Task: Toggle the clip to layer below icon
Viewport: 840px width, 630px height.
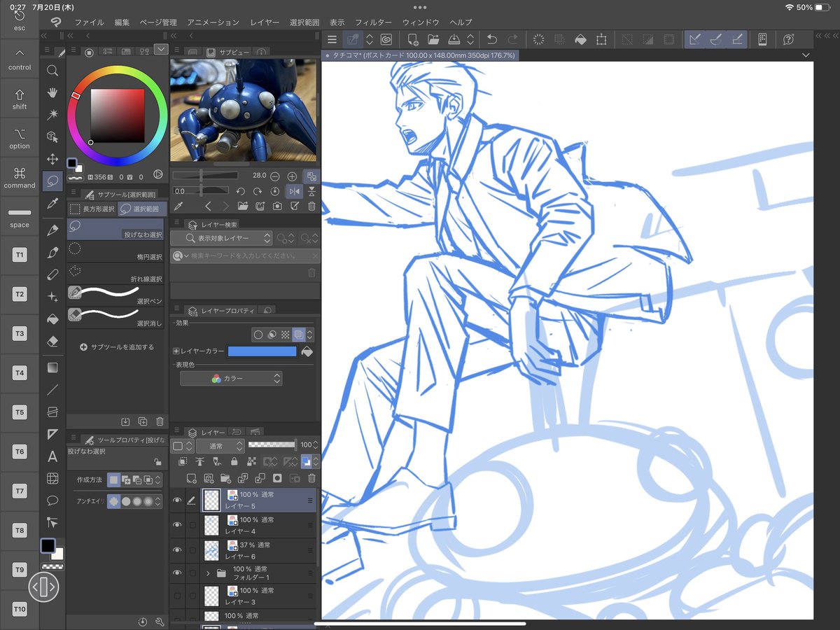Action: pos(183,461)
